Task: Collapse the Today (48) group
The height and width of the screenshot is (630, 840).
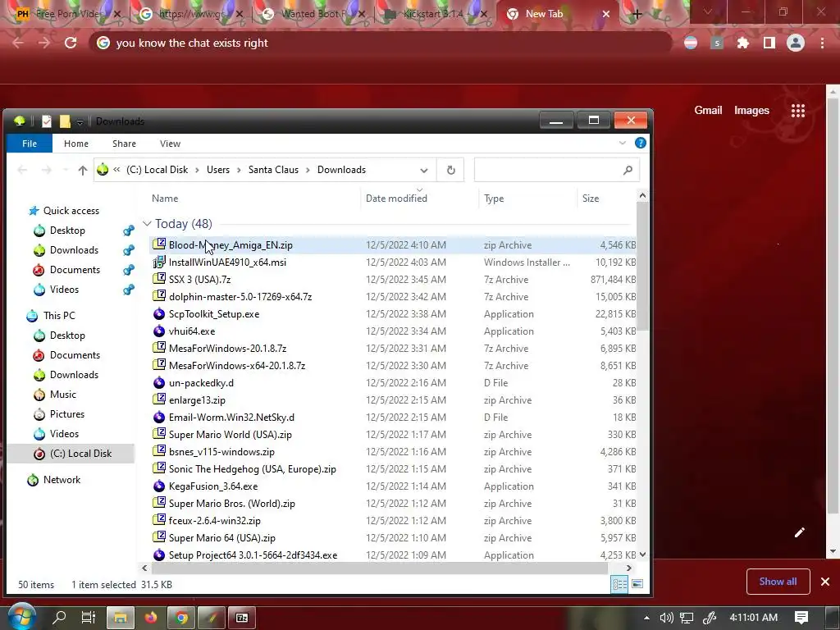Action: click(x=147, y=223)
